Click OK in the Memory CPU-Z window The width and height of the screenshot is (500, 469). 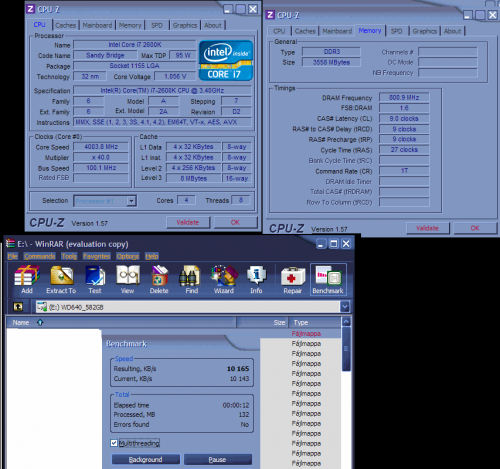[x=475, y=228]
